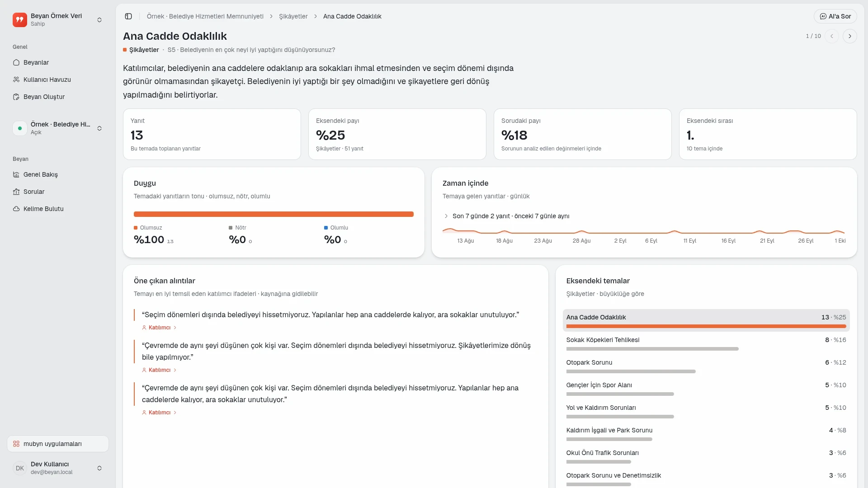Open Katılımcı link under the third quote
Screen dimensions: 868x488
tap(159, 413)
